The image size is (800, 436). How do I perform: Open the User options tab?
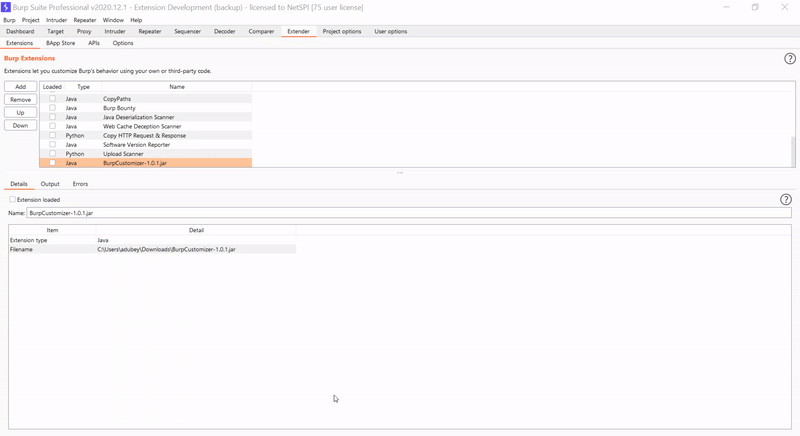point(391,31)
